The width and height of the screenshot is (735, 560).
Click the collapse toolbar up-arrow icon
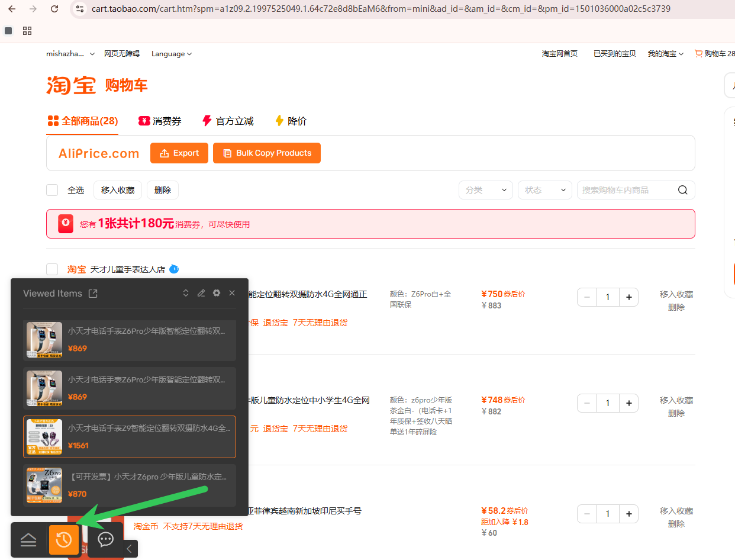(28, 539)
